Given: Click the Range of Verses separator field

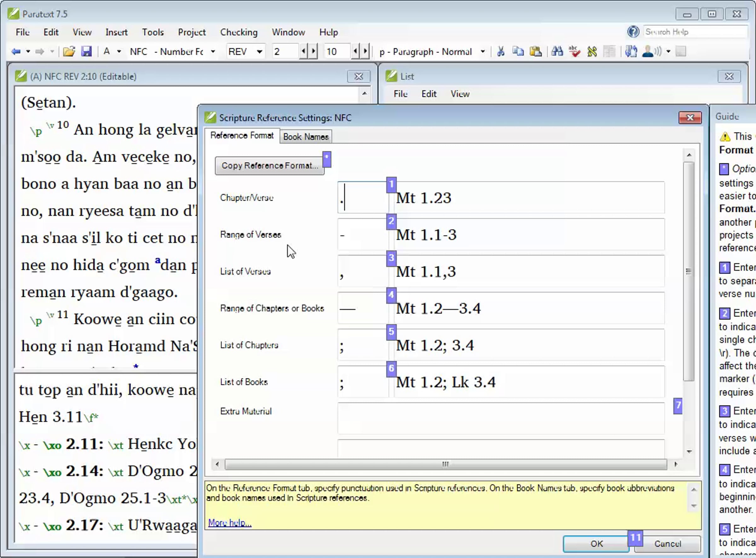Looking at the screenshot, I should point(363,235).
